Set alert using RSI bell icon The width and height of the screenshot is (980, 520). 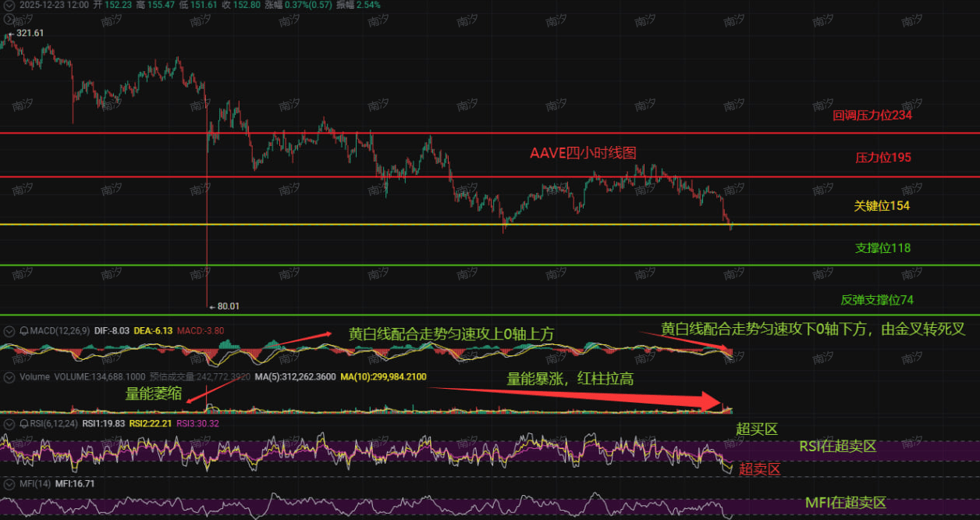coord(25,424)
